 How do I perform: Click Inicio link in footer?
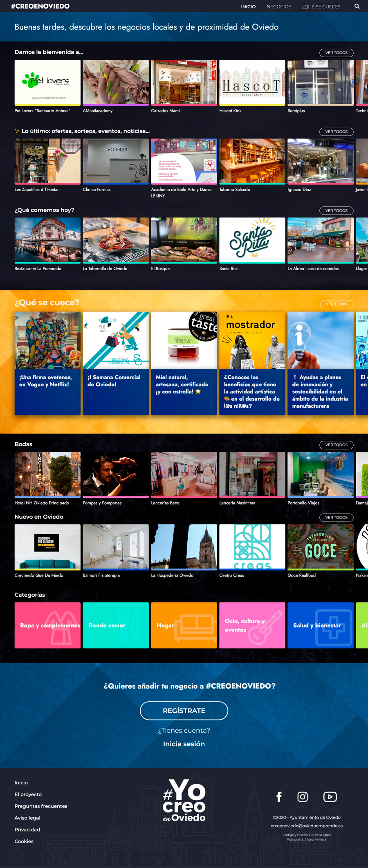tap(21, 783)
